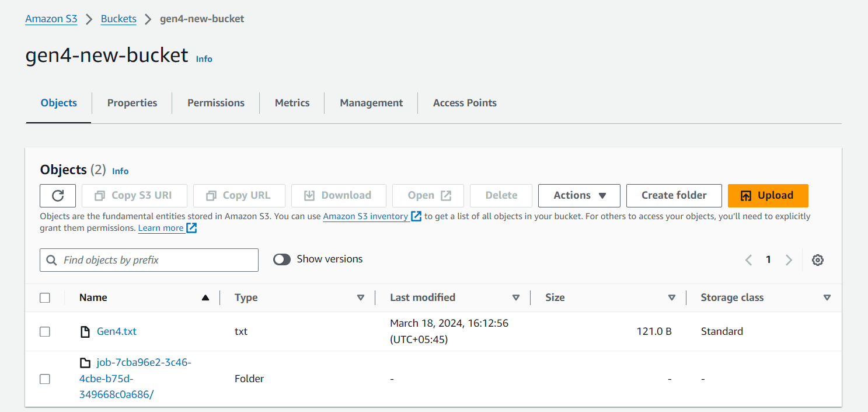
Task: Open the Management tab
Action: pyautogui.click(x=371, y=103)
